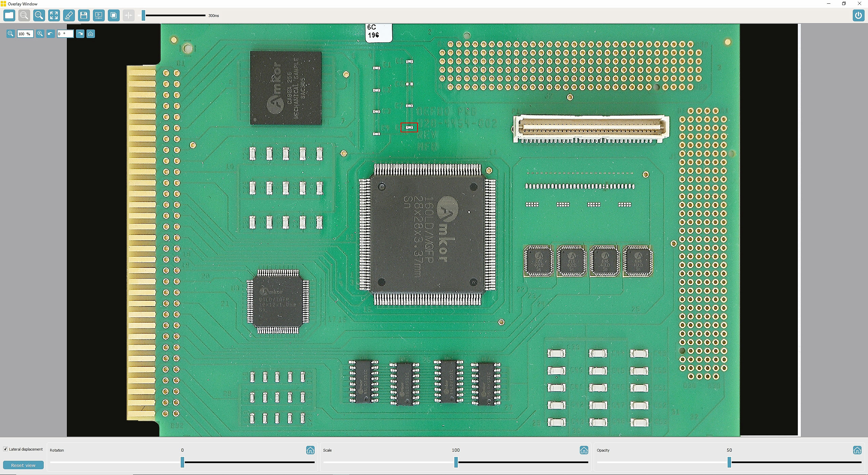Minimize the Overlay Window

coord(829,4)
